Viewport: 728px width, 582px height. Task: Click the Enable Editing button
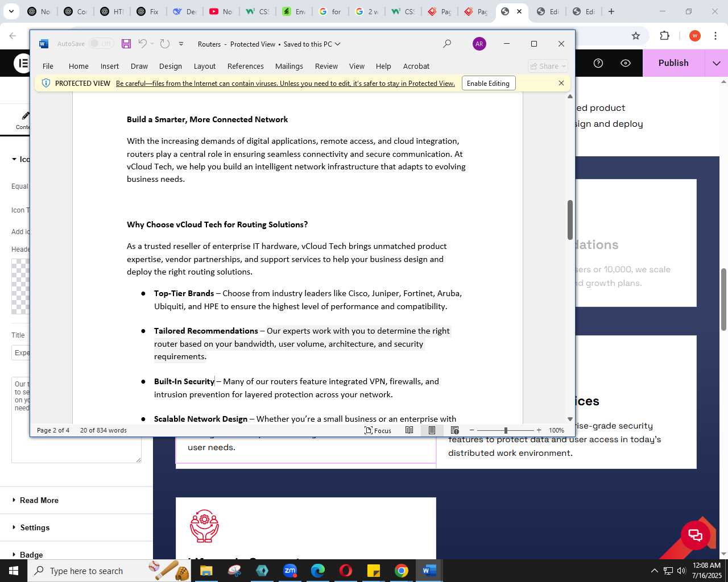pyautogui.click(x=488, y=83)
